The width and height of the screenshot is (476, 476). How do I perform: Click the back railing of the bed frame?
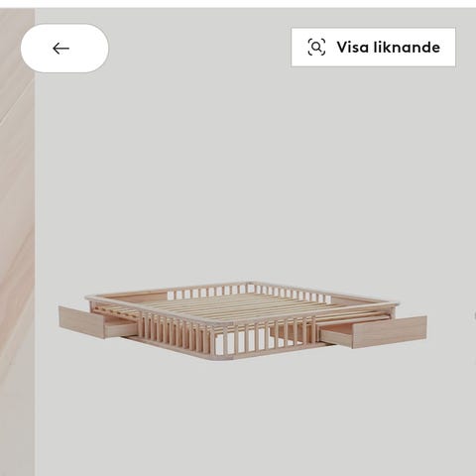click(x=248, y=291)
